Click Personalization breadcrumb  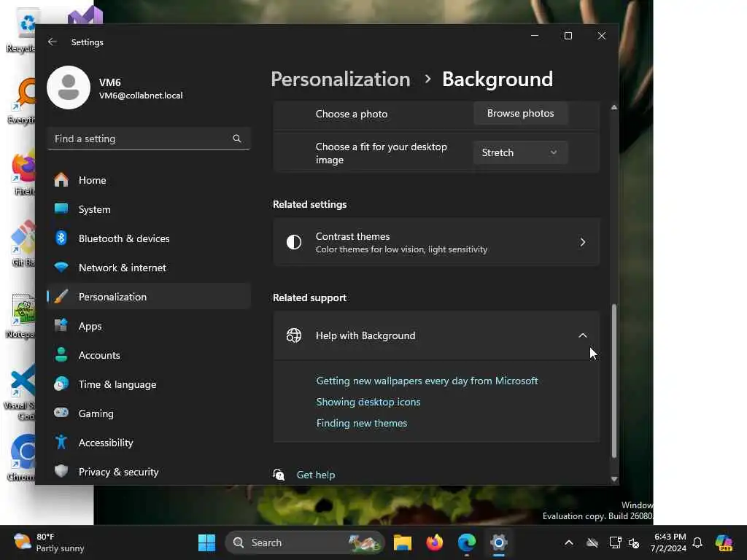[341, 79]
